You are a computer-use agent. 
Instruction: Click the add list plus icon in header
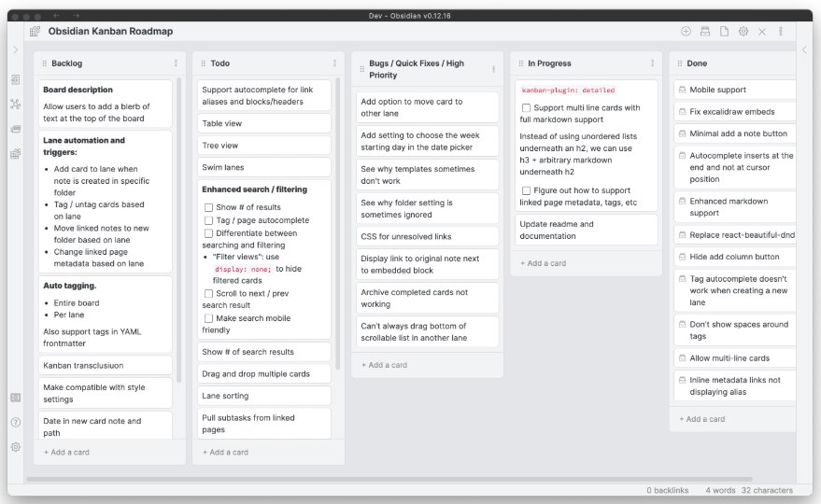687,31
